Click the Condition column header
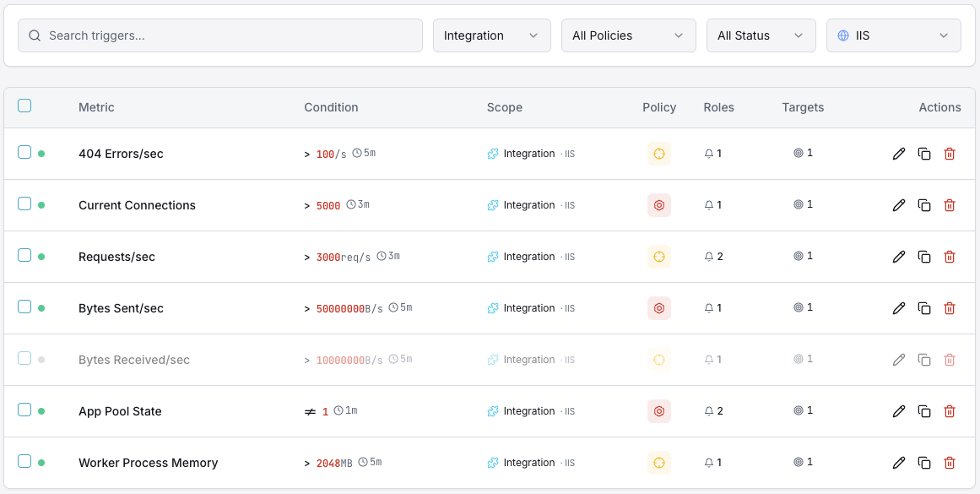The image size is (980, 494). 331,107
